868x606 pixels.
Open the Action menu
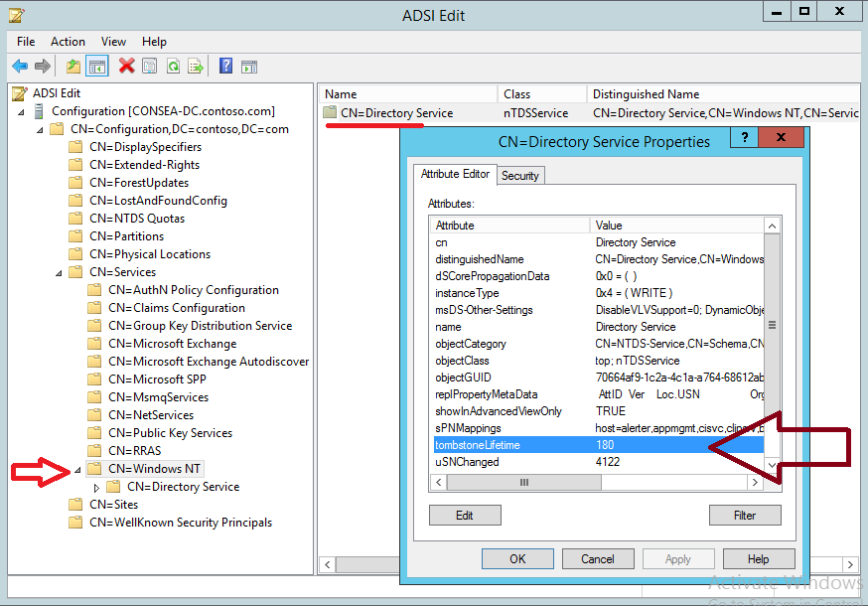[x=68, y=42]
